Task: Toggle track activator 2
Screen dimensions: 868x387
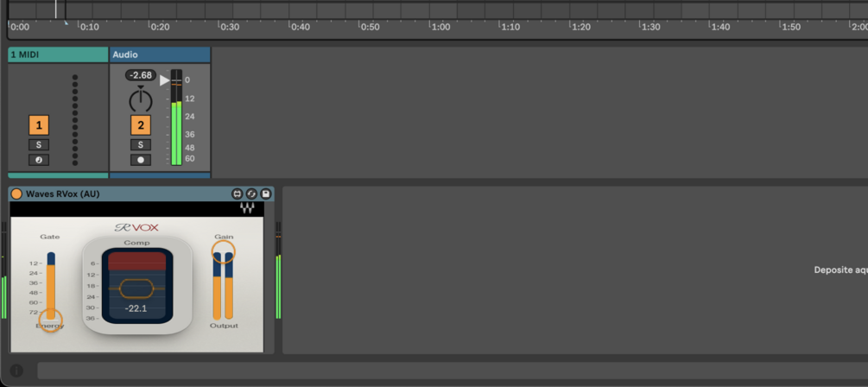Action: pos(141,125)
